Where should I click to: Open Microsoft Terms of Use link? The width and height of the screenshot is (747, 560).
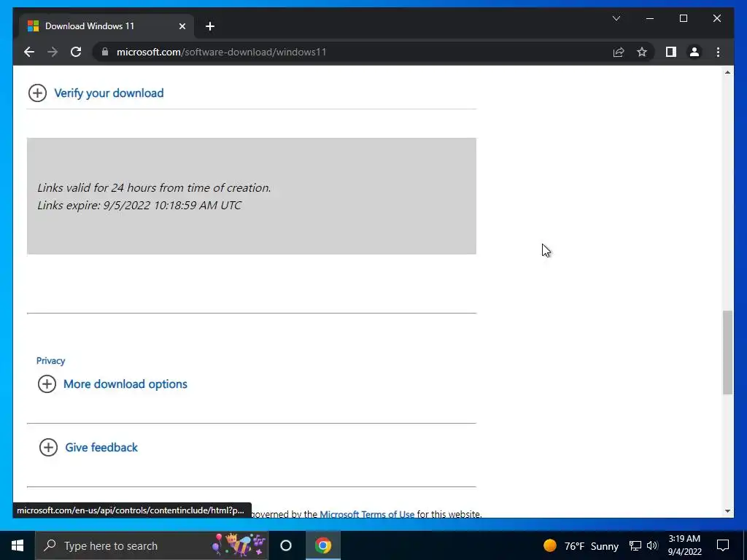coord(367,514)
